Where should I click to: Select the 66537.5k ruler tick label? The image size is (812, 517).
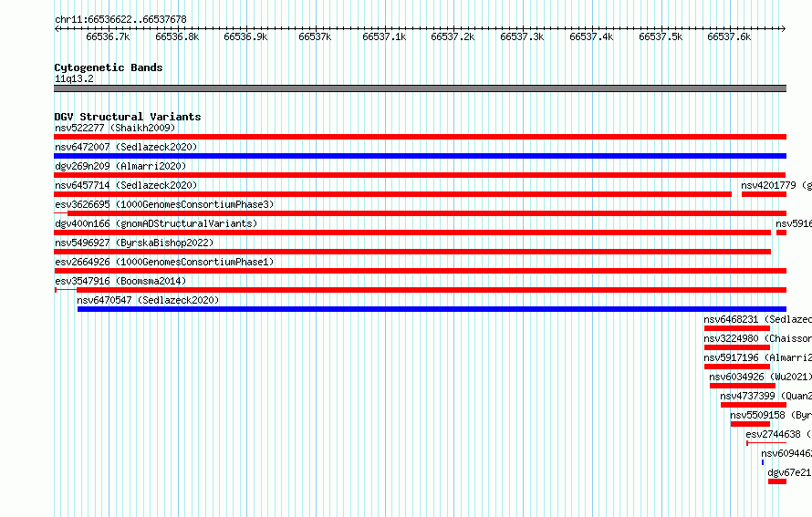point(661,36)
